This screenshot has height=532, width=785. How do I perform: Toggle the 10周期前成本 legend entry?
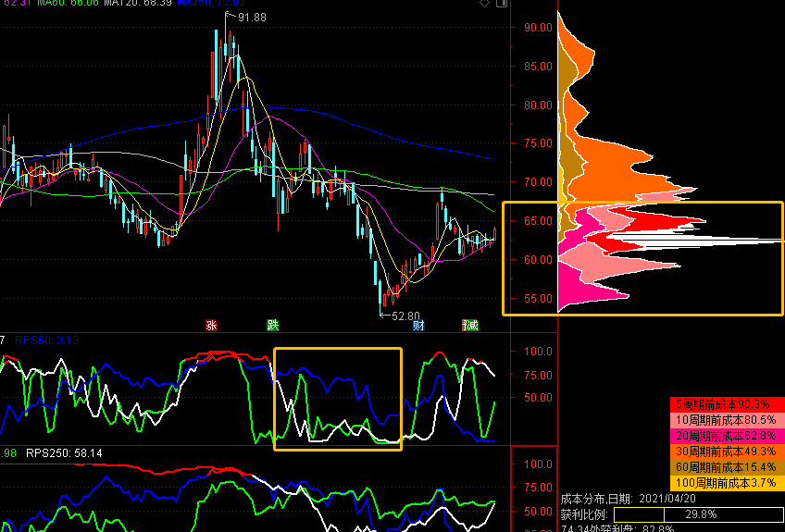point(725,420)
